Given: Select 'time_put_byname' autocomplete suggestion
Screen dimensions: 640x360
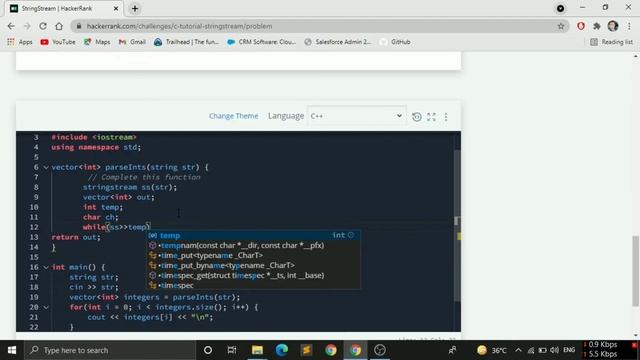Looking at the screenshot, I should (x=253, y=265).
